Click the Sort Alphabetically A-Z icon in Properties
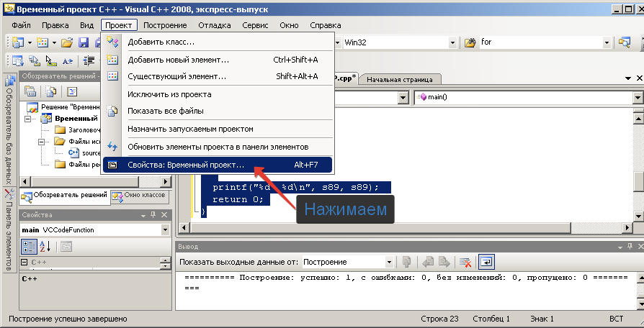 [45, 247]
